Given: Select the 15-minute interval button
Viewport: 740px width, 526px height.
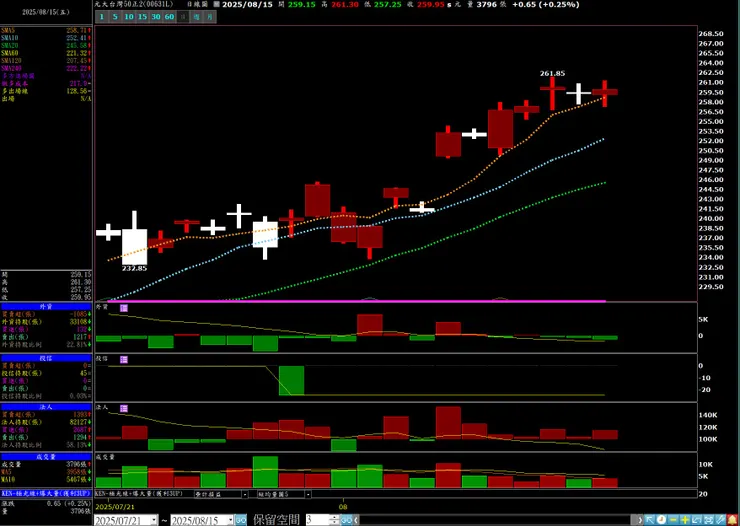Looking at the screenshot, I should (x=143, y=17).
